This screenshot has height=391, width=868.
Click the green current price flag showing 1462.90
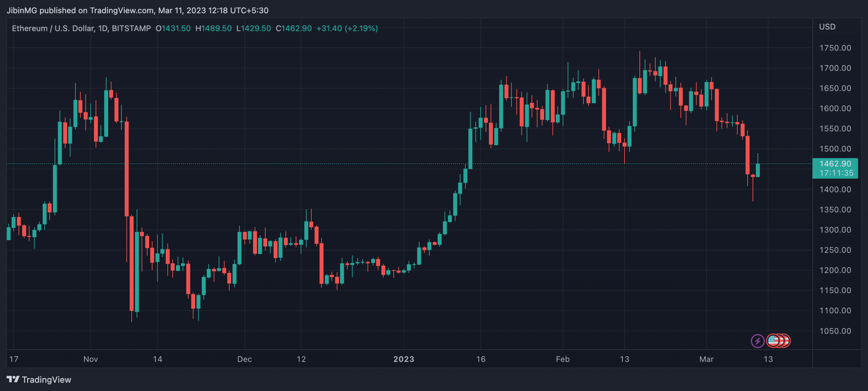click(x=835, y=164)
